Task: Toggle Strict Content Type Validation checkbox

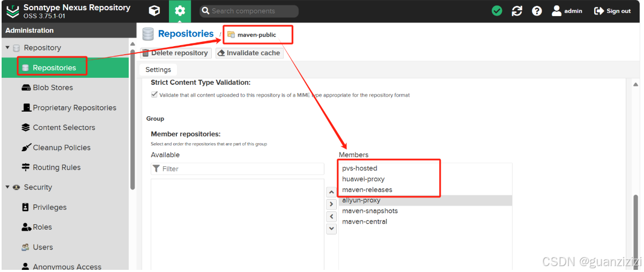Action: [x=154, y=94]
